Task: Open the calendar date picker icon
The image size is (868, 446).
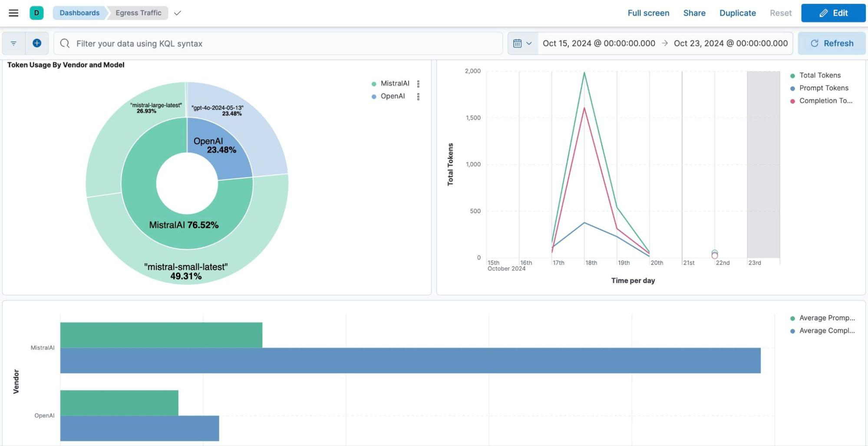Action: tap(518, 43)
